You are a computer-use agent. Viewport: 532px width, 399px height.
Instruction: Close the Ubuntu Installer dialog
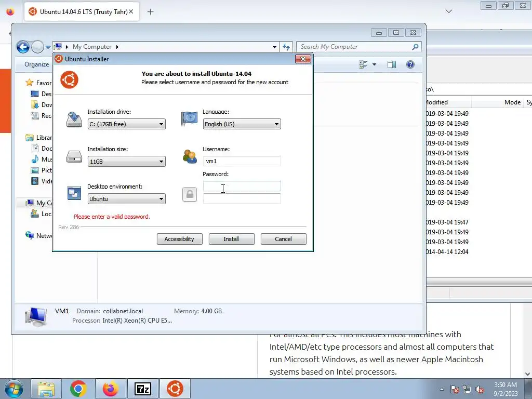tap(303, 59)
